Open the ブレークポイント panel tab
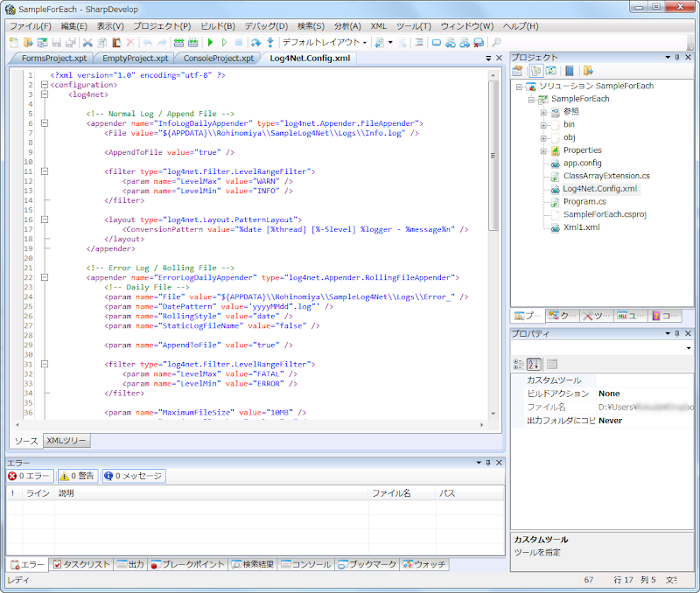 coord(188,564)
